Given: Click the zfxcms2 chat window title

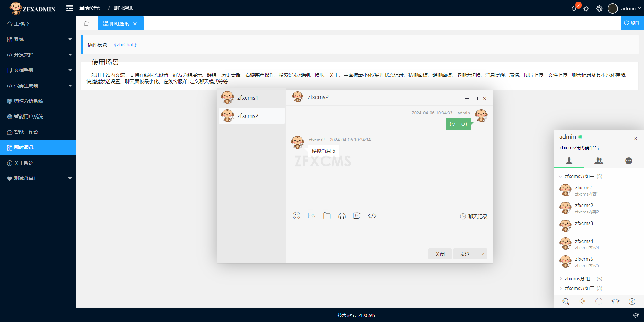Looking at the screenshot, I should (x=318, y=97).
